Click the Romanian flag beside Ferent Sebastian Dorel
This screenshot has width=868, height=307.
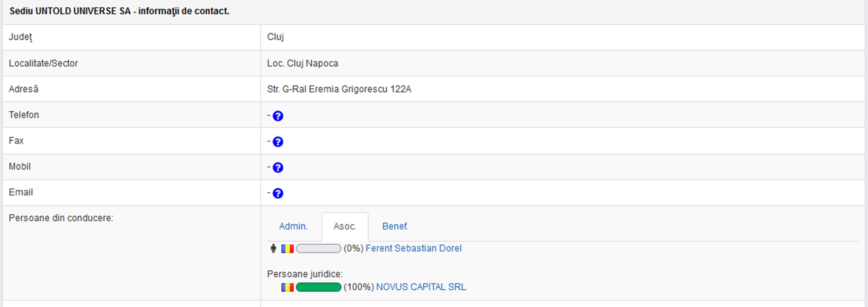tap(287, 249)
